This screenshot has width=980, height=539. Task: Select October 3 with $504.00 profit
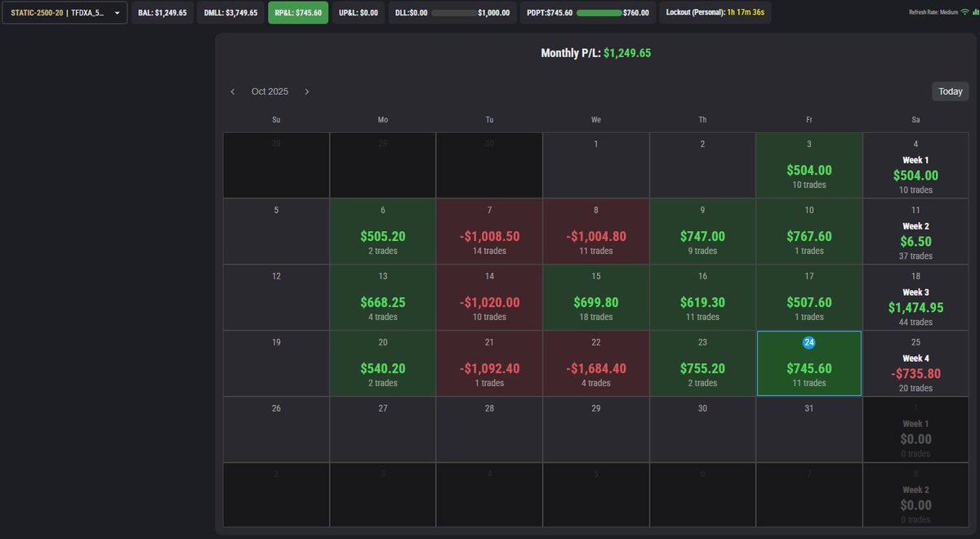pyautogui.click(x=809, y=165)
